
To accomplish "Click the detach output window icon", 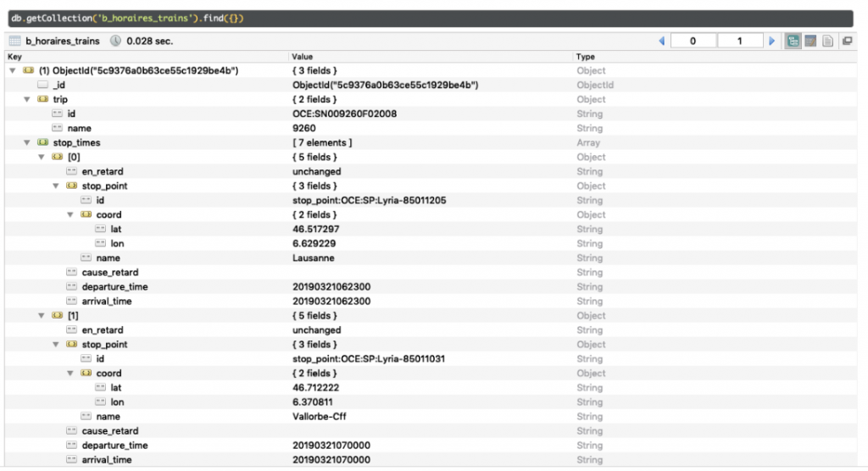I will 847,41.
